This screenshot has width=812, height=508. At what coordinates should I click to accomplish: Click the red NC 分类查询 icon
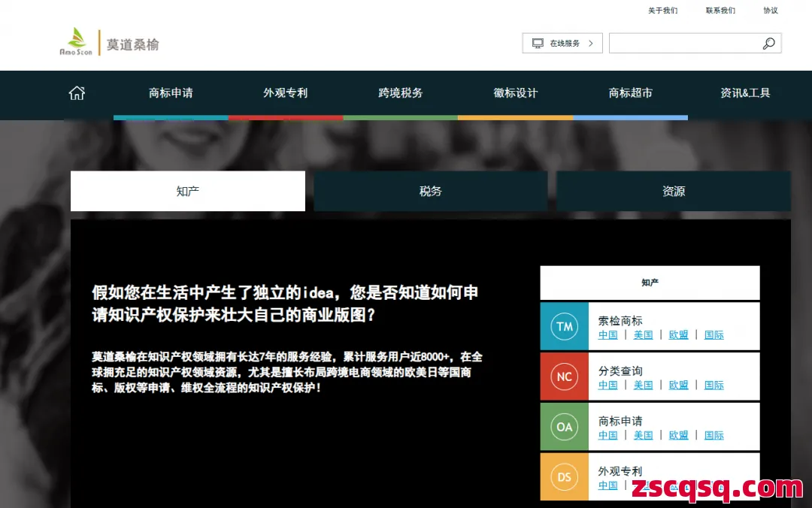tap(564, 376)
